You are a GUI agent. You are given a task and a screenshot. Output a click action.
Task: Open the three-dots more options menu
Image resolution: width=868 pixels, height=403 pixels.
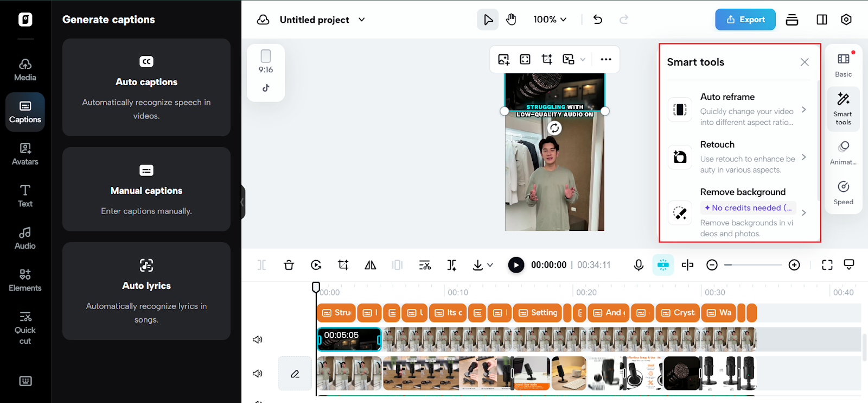606,59
